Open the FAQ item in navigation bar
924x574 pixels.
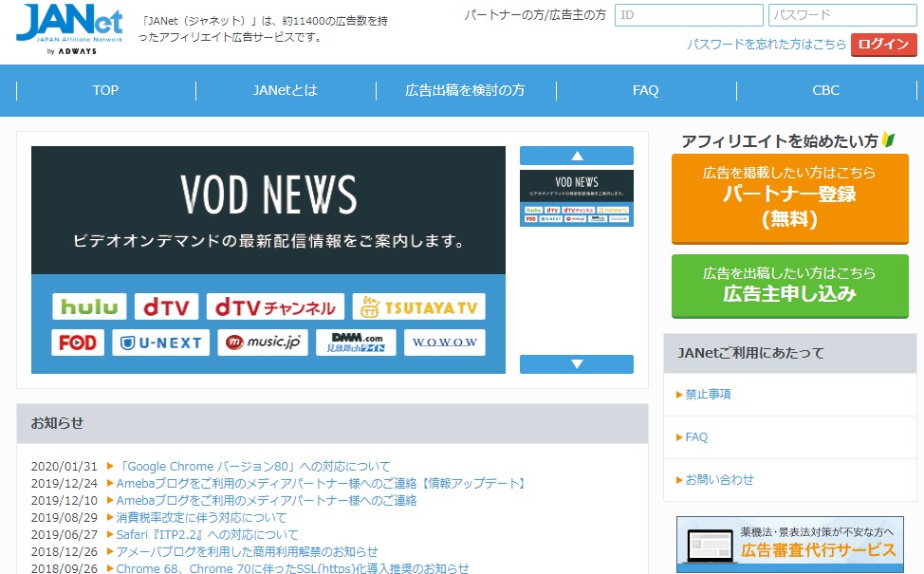pyautogui.click(x=645, y=90)
